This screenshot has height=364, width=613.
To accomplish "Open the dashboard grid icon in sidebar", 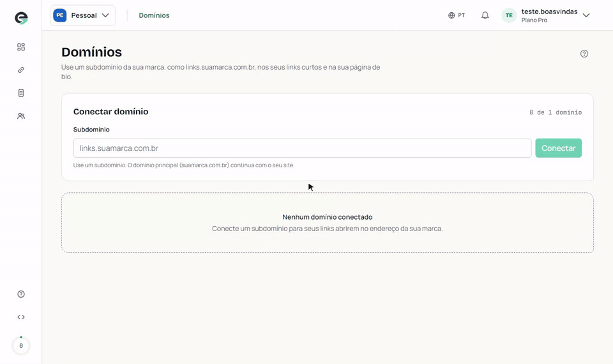I will tap(21, 47).
